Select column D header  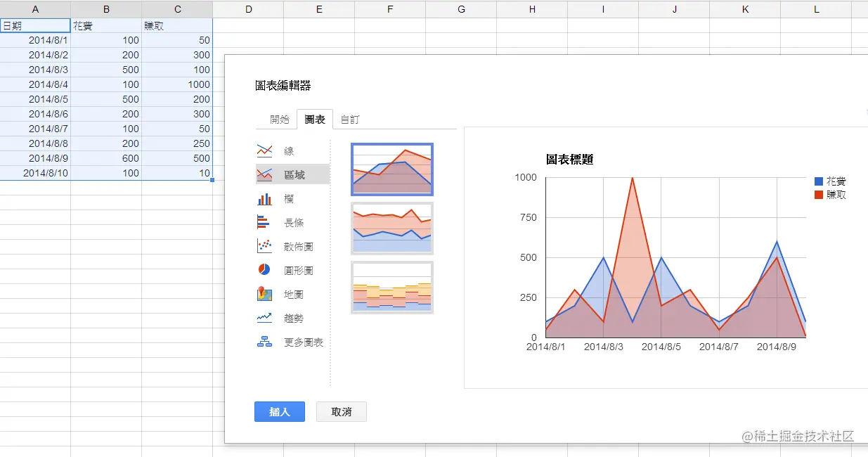click(248, 9)
